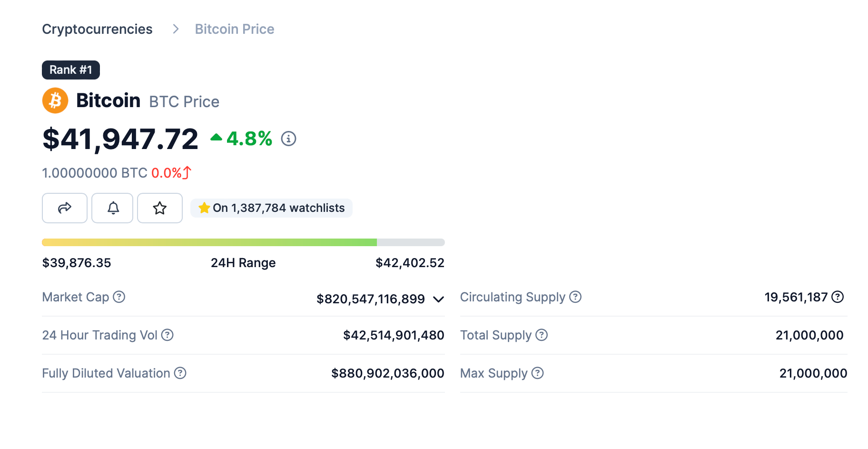
Task: Click help icon beside Total Supply
Action: coord(542,335)
